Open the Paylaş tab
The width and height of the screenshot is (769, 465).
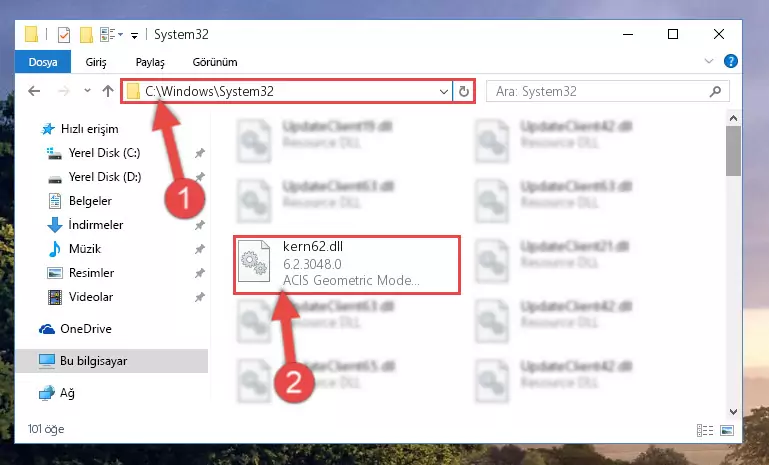pos(150,62)
